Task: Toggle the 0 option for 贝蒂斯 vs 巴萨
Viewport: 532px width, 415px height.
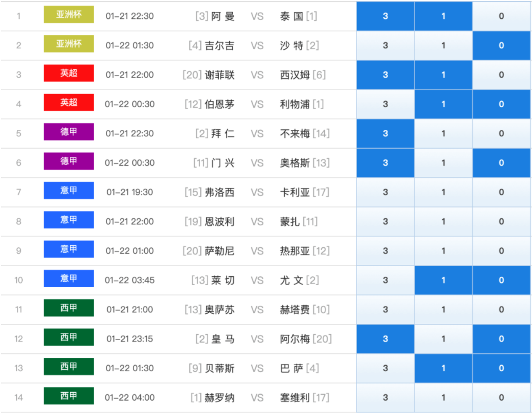Action: pyautogui.click(x=501, y=369)
